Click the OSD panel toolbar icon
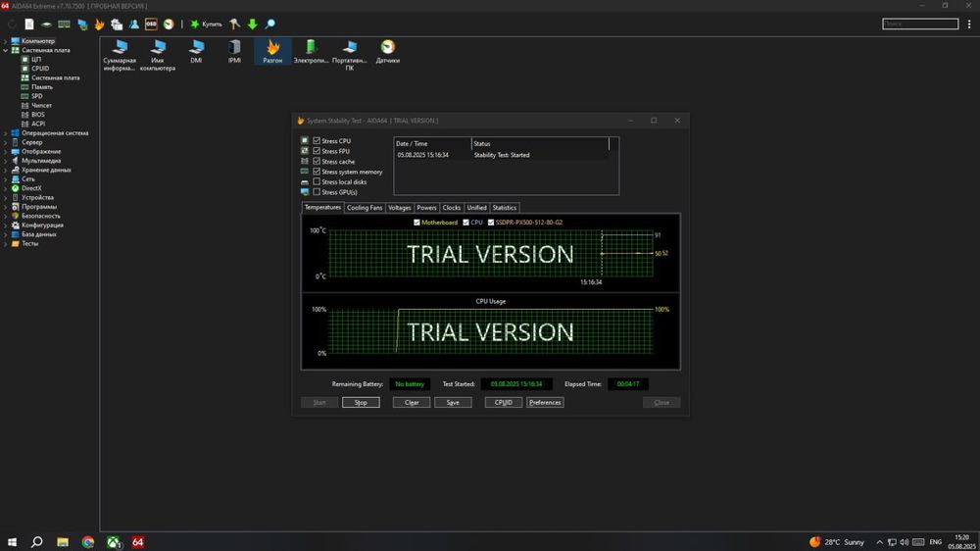 tap(152, 24)
